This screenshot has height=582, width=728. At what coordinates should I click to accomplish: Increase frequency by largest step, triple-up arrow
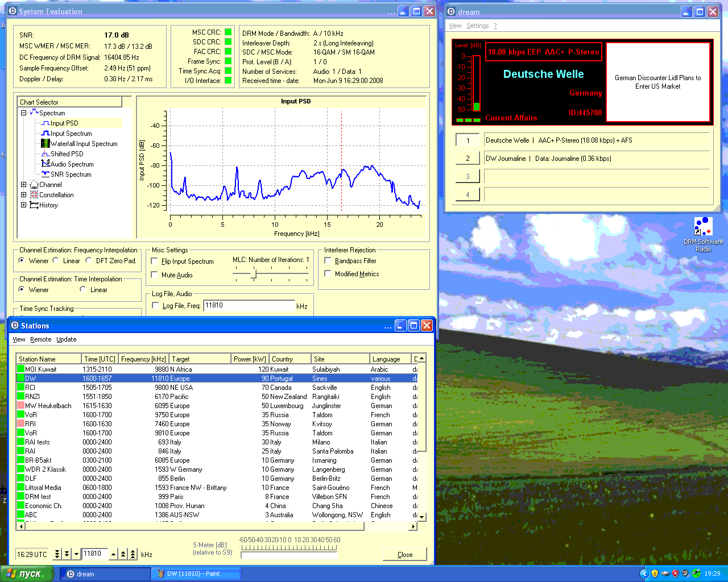point(133,554)
